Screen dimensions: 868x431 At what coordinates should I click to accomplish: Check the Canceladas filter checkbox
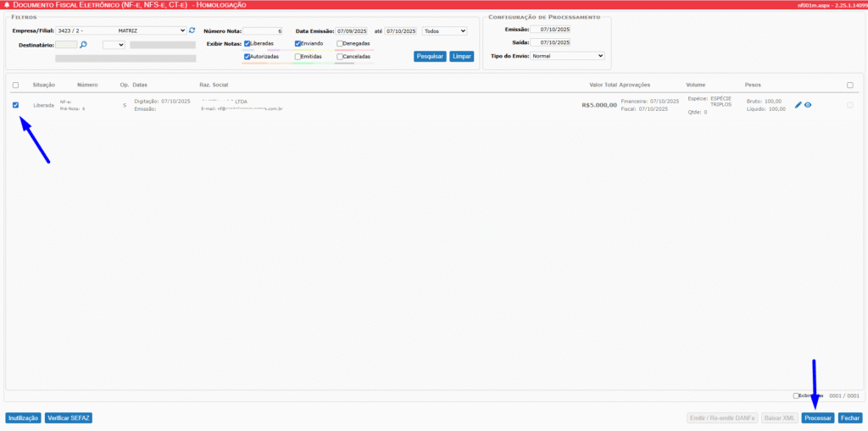pos(340,57)
